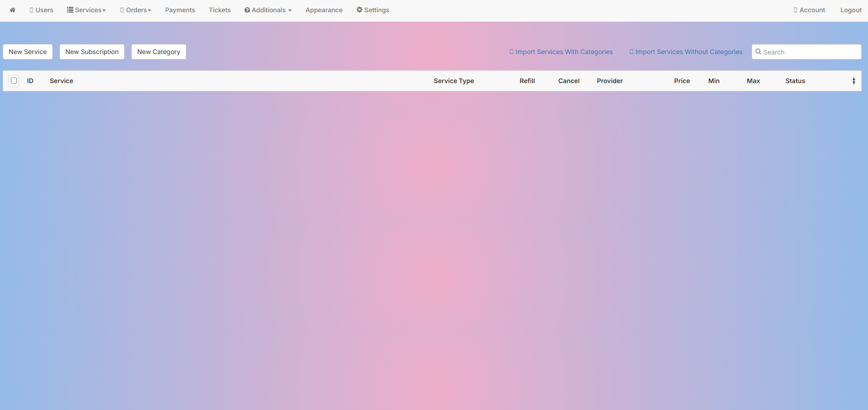Expand the Additionals dropdown caret
This screenshot has height=410, width=868.
pyautogui.click(x=289, y=10)
